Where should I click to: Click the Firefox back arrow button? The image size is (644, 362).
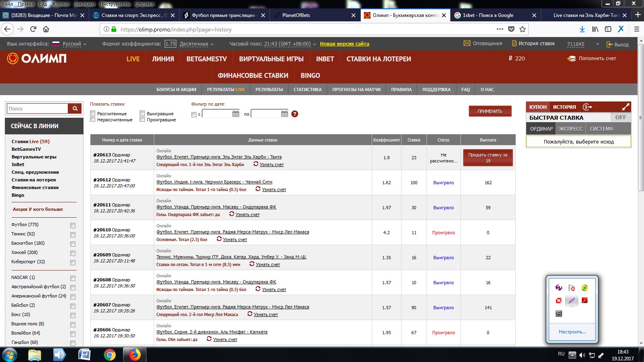7,29
